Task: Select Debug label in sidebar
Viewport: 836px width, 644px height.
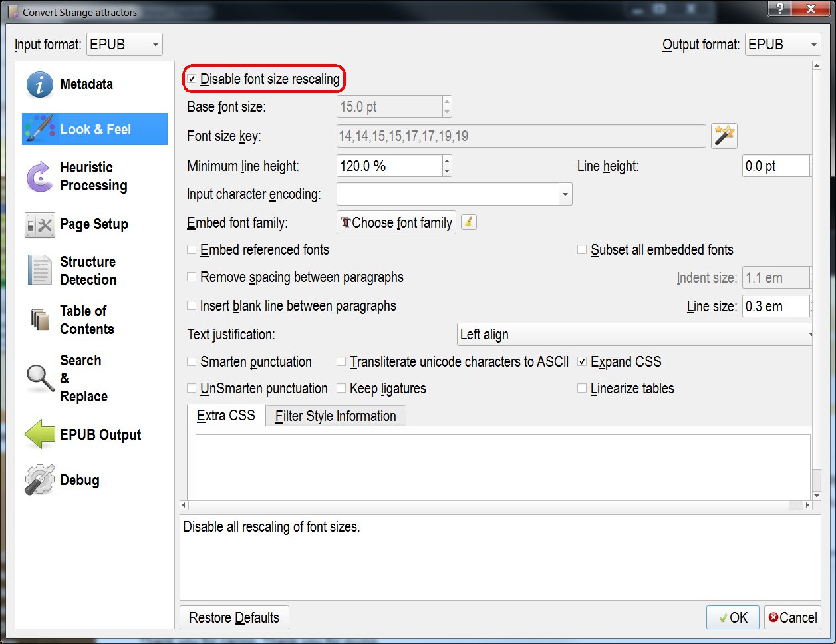Action: pos(80,480)
